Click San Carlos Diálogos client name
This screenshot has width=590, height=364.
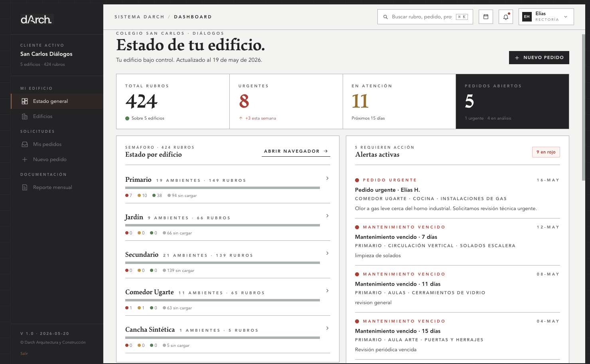click(x=46, y=54)
